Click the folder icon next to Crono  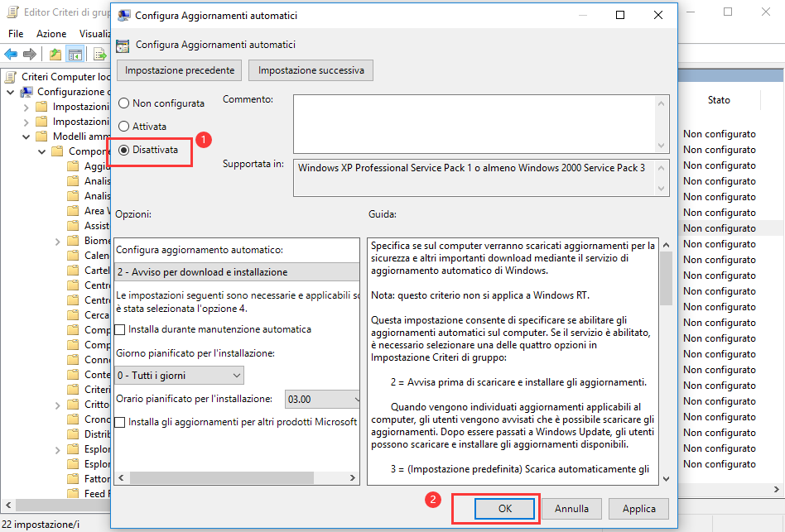pyautogui.click(x=73, y=419)
